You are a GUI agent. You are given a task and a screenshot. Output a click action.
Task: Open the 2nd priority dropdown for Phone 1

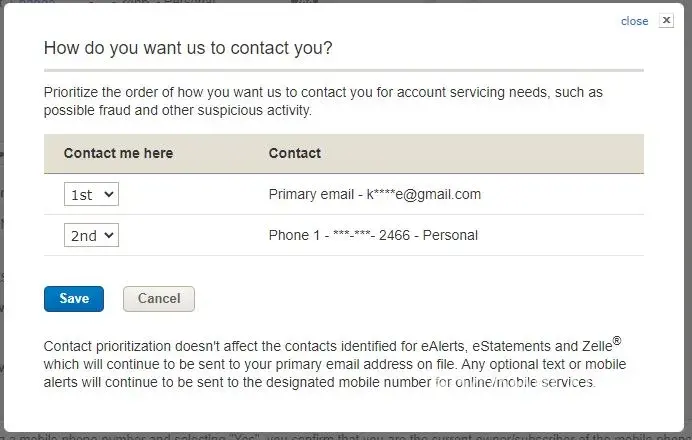pyautogui.click(x=91, y=235)
